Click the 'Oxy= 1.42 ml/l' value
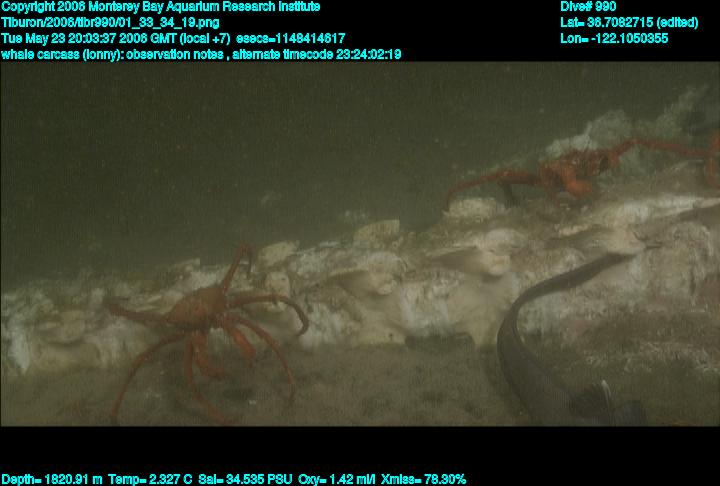Viewport: 720px width, 486px height. tap(337, 480)
